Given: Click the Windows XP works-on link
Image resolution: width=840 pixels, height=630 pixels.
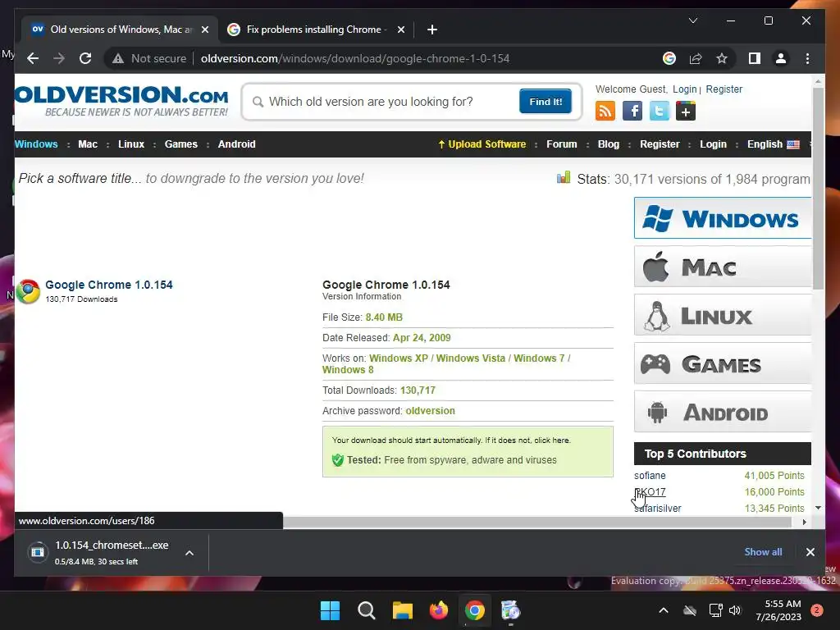Looking at the screenshot, I should [x=399, y=358].
